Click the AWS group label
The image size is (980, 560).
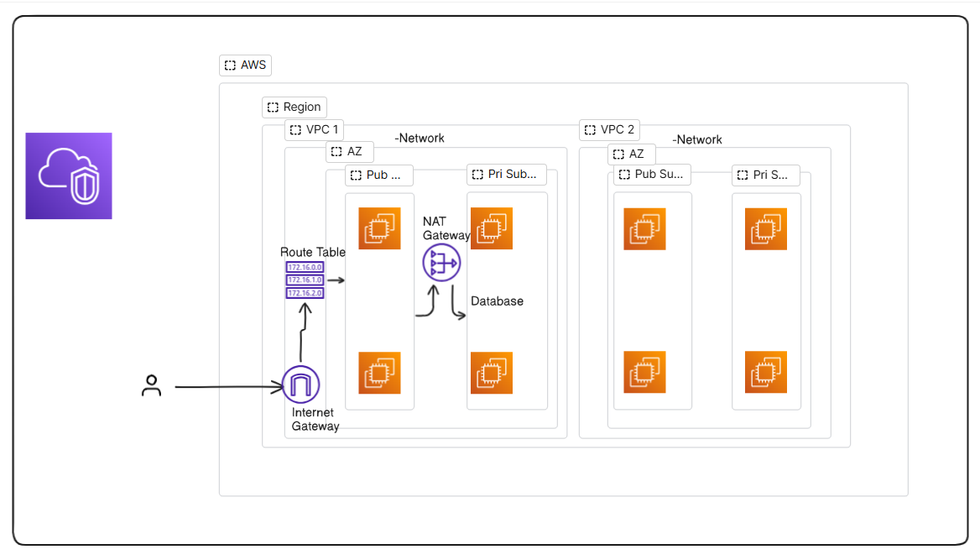coord(245,65)
